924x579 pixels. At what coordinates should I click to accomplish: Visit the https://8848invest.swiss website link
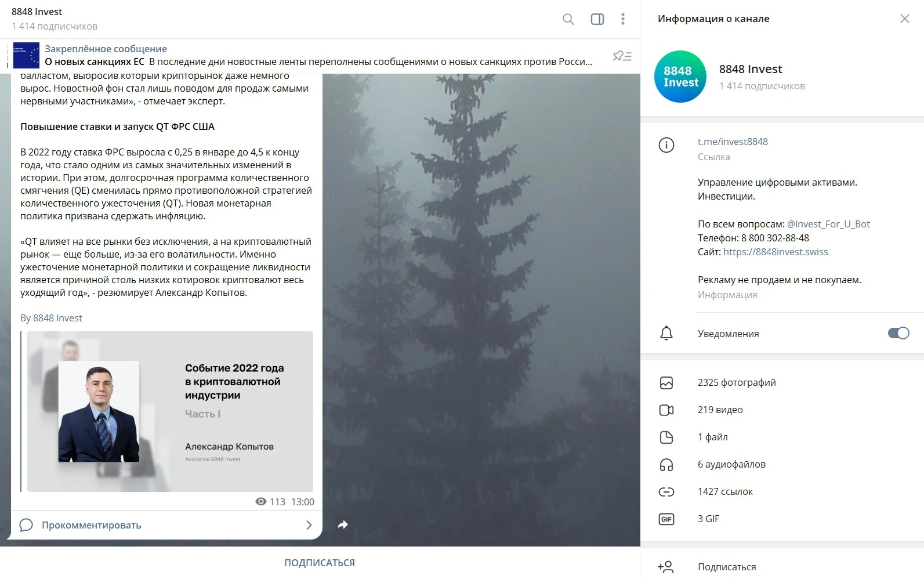pyautogui.click(x=776, y=252)
